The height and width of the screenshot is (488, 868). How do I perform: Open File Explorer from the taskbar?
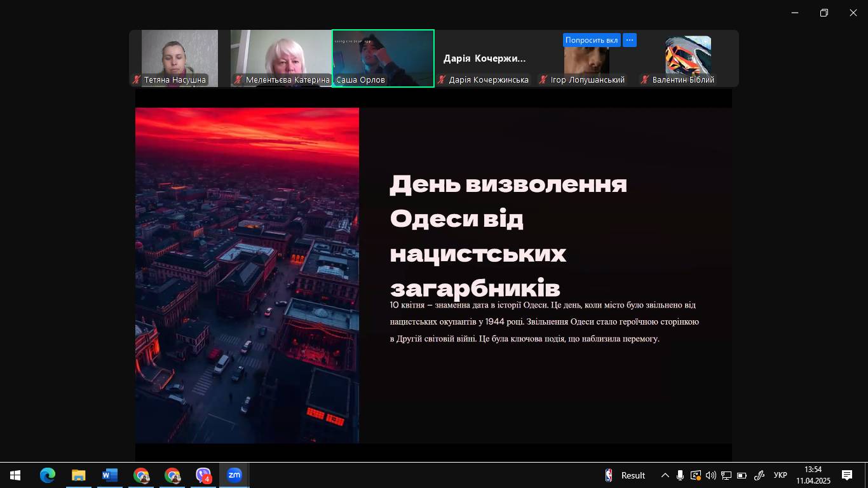point(78,475)
